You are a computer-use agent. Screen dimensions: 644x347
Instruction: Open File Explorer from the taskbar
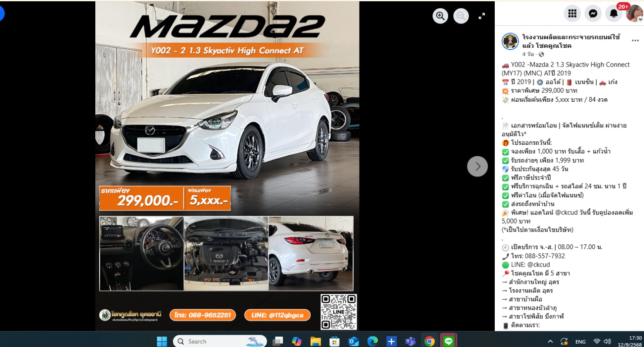[x=315, y=341]
